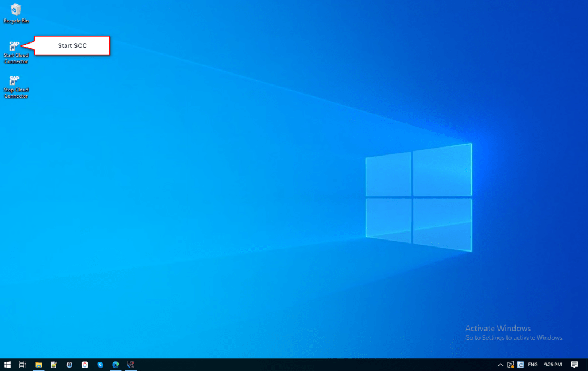Click the Show Desktop strip at taskbar end
588x371 pixels.
pos(586,365)
